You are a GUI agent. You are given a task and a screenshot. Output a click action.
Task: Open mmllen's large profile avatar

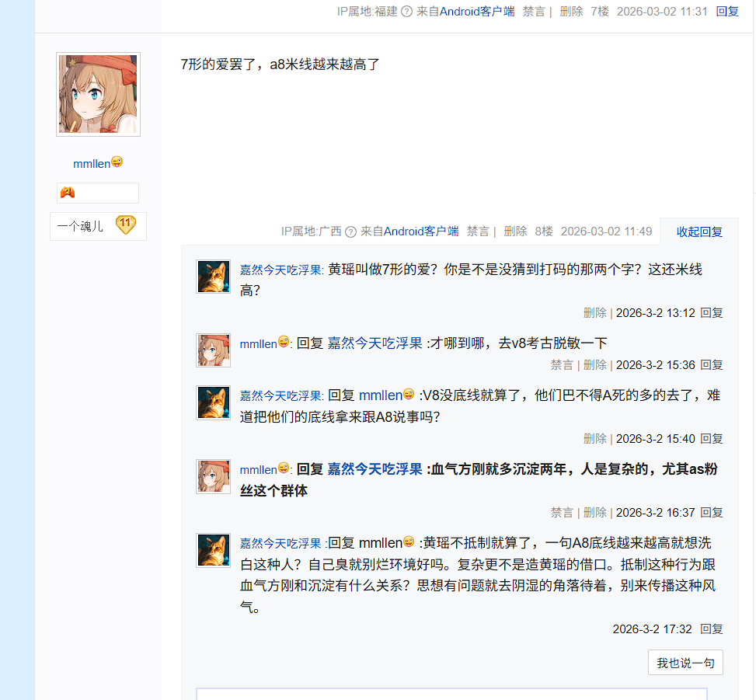tap(99, 94)
